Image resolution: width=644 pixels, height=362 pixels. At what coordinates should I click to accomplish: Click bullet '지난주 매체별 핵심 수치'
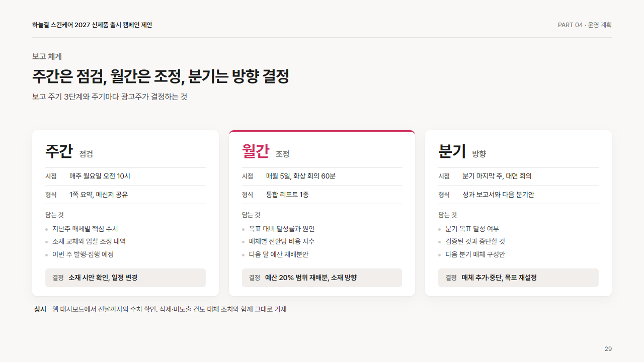(x=85, y=229)
